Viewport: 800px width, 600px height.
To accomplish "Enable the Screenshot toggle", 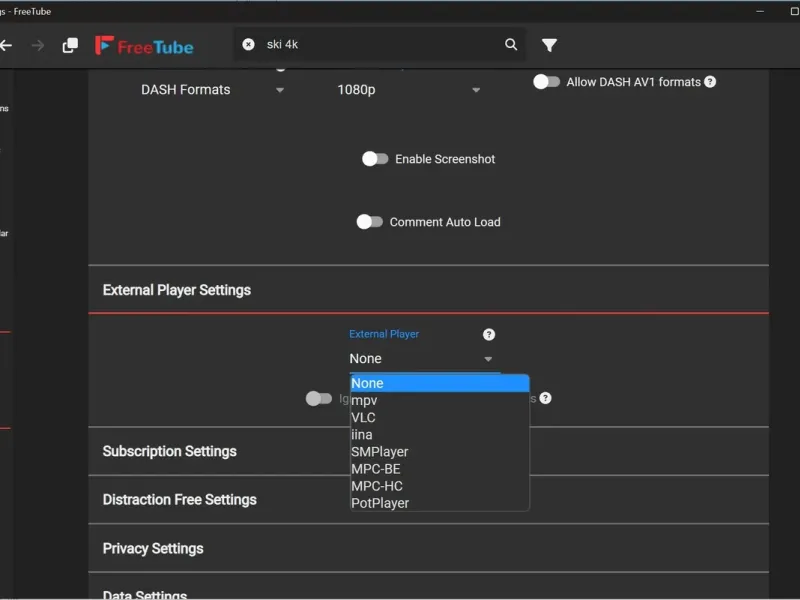I will click(x=374, y=159).
